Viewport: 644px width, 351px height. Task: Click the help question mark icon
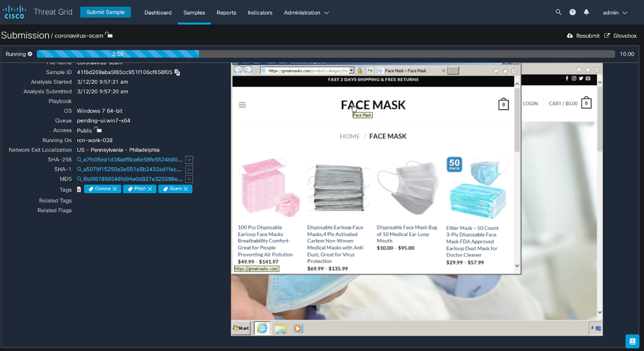pyautogui.click(x=573, y=13)
